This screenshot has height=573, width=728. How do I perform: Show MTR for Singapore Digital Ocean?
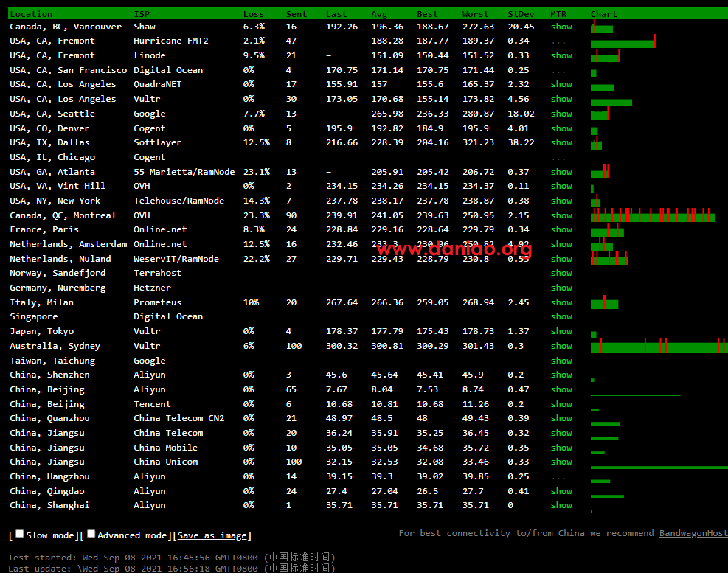click(561, 316)
